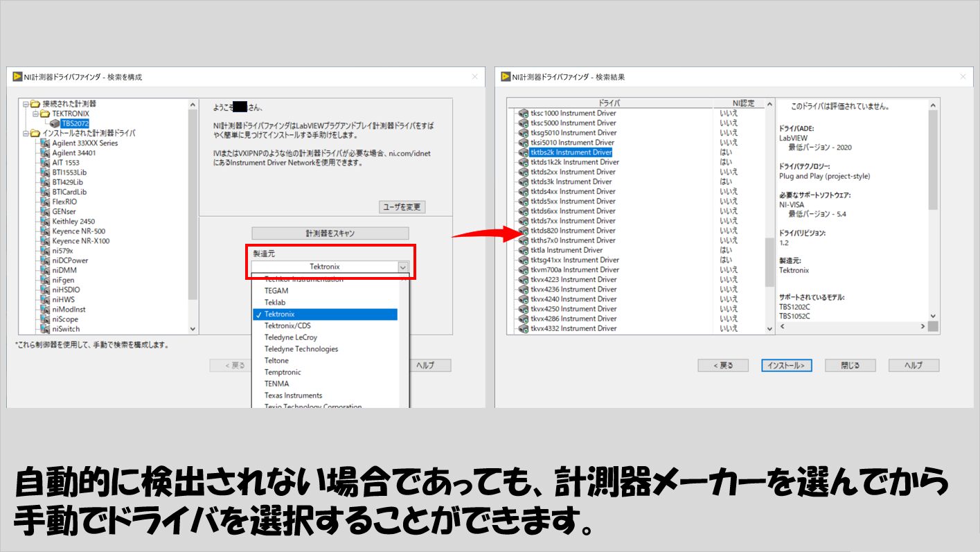Choose Teledyne LeCroy from the manufacturer list
Screen dimensions: 980x552
coord(291,337)
